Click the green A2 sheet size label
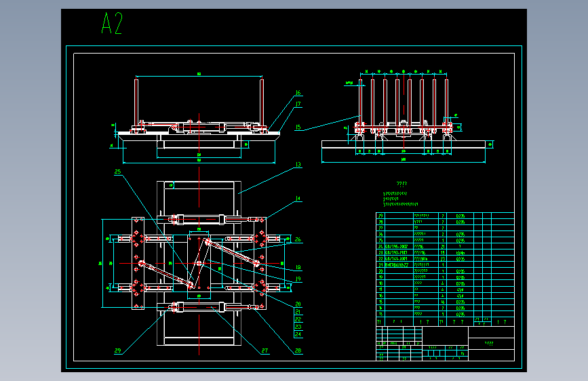 [x=112, y=23]
